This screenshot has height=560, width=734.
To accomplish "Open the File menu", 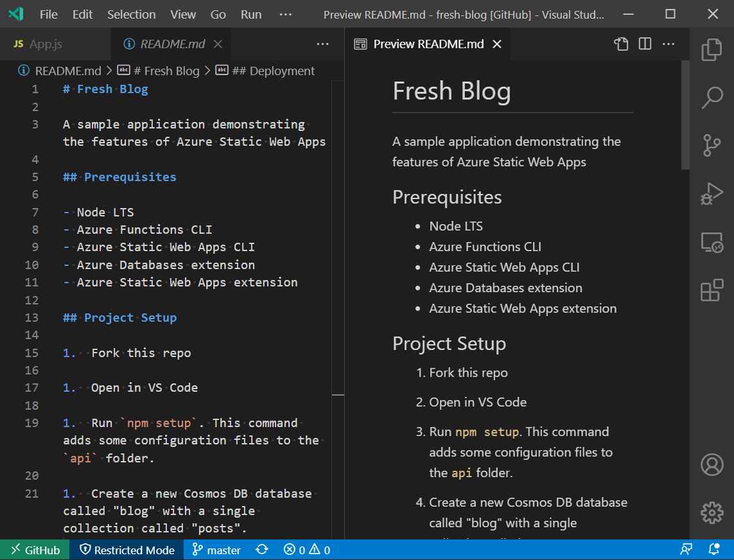I will coord(49,15).
